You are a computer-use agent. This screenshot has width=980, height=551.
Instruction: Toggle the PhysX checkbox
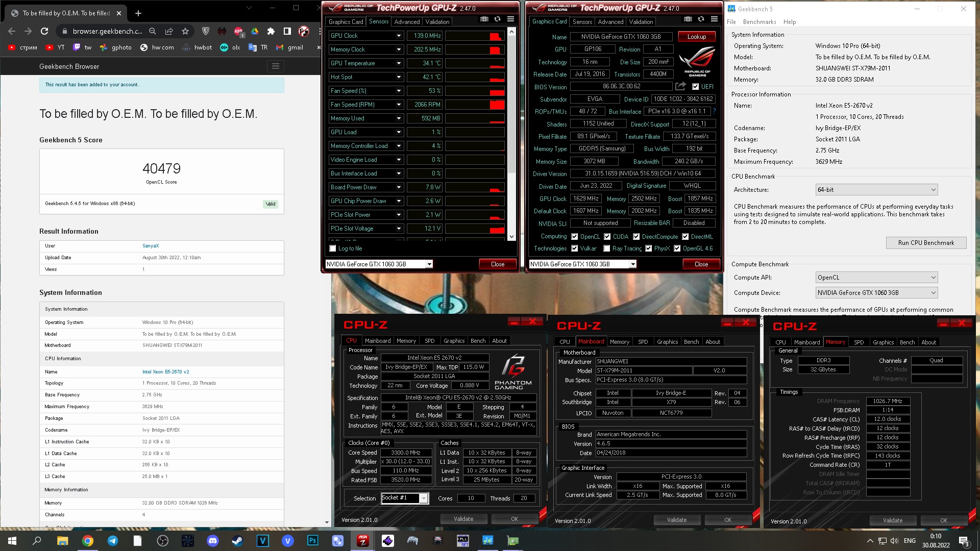point(649,248)
